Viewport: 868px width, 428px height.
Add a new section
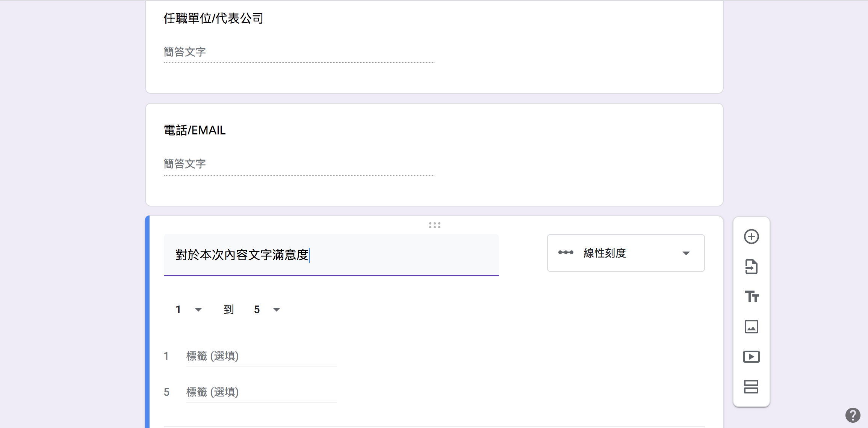coord(751,387)
